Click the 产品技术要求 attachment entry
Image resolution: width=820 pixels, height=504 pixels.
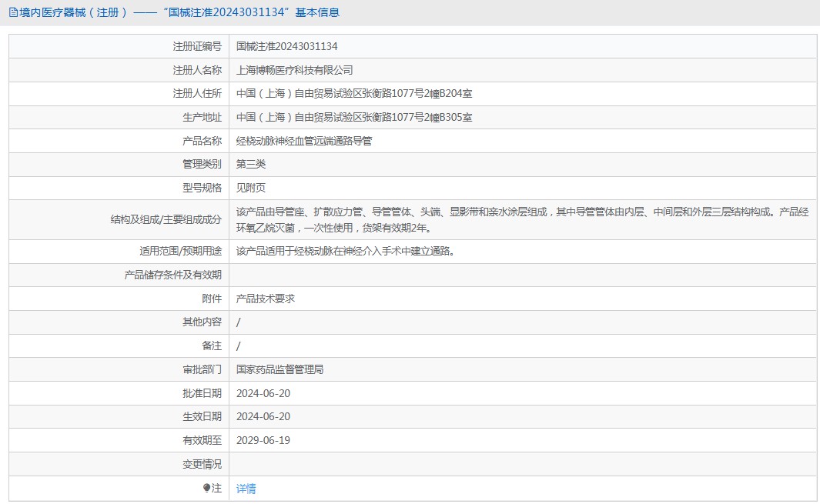[266, 299]
